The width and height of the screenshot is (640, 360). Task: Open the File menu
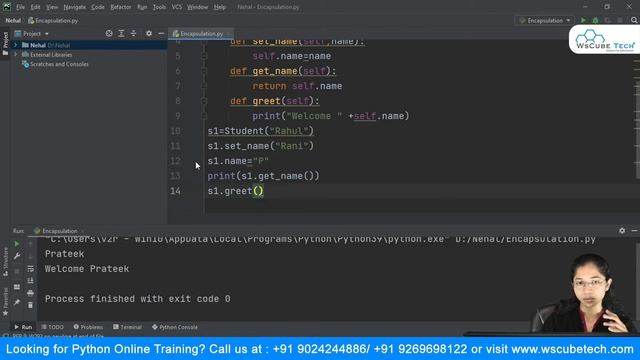pos(20,7)
